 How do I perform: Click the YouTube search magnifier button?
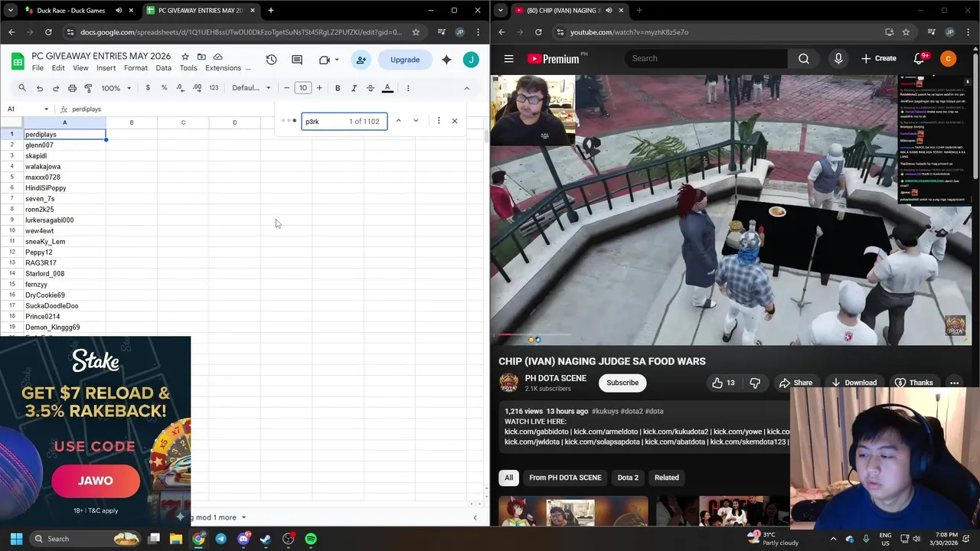[x=804, y=59]
